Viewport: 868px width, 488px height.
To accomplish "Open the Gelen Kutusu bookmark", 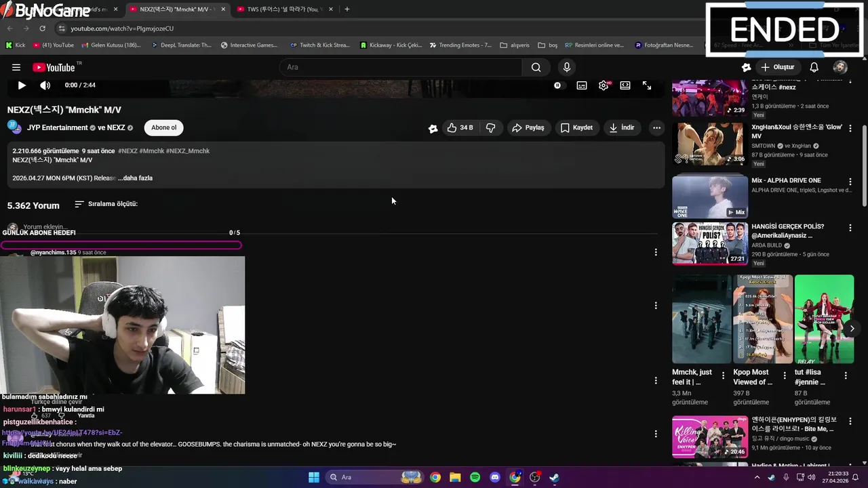I will 111,45.
